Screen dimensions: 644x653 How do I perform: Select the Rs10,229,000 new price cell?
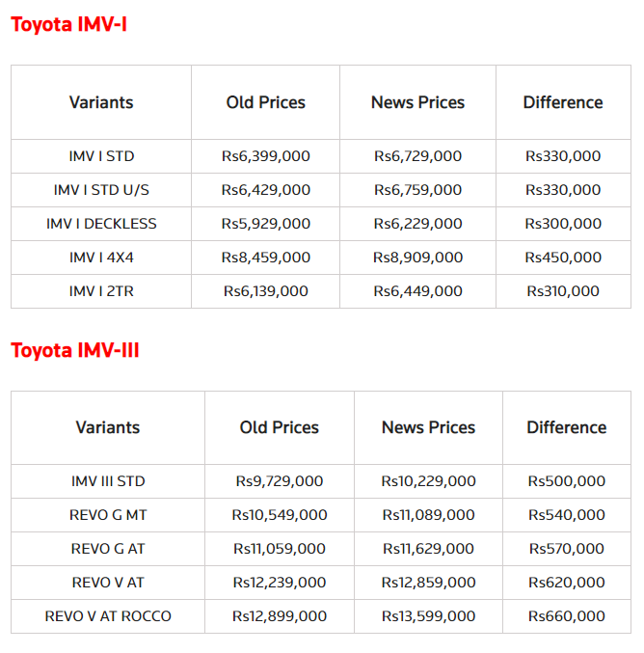tap(428, 481)
